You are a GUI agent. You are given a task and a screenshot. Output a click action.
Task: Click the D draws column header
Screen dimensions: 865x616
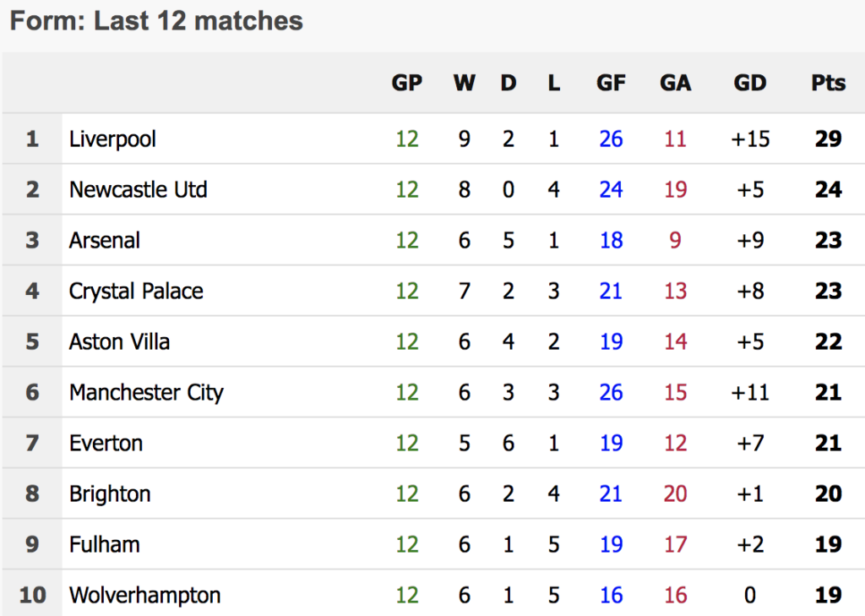[x=508, y=83]
